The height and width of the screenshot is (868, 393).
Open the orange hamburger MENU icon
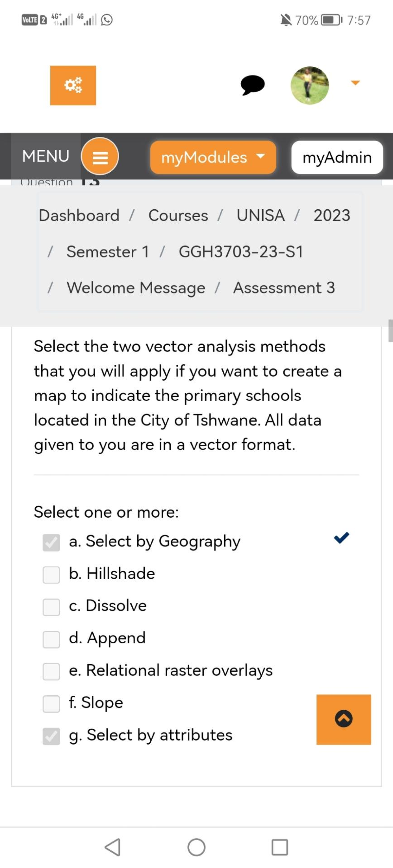click(100, 156)
